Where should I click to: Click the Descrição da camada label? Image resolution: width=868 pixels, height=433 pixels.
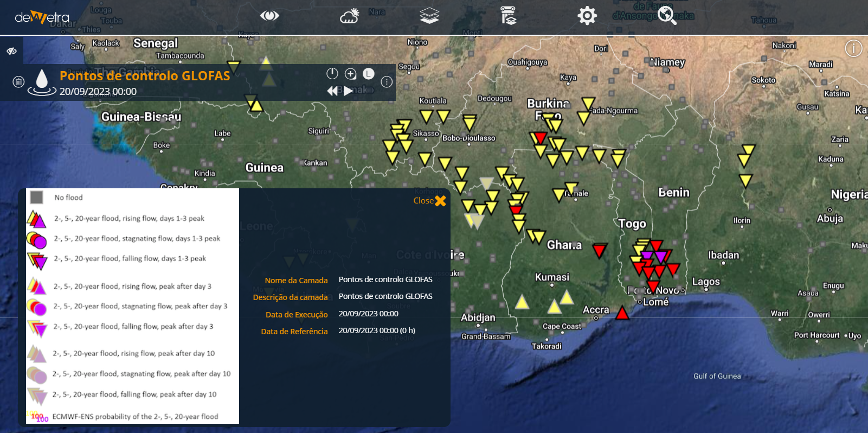tap(290, 297)
